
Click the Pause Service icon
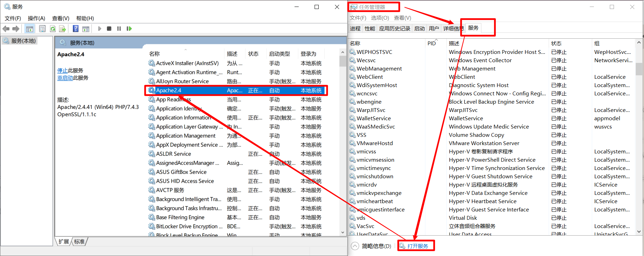coord(119,29)
